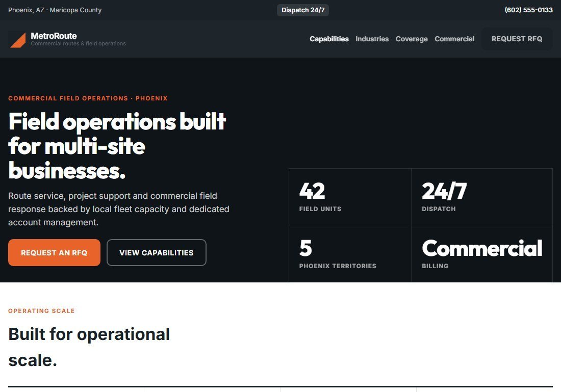
Task: Click the Commercial routes & field operations tagline
Action: 79,44
